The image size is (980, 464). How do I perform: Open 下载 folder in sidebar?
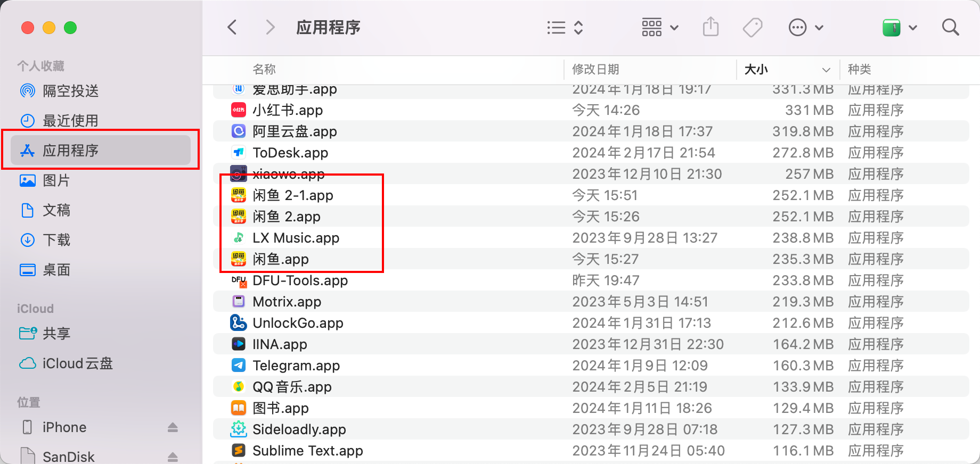click(x=101, y=240)
